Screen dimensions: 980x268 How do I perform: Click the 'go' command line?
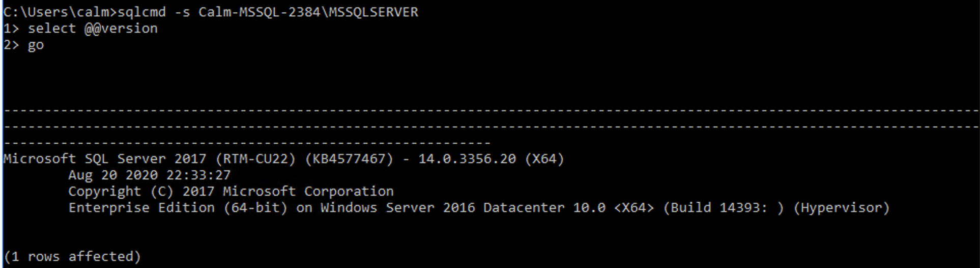[x=36, y=46]
